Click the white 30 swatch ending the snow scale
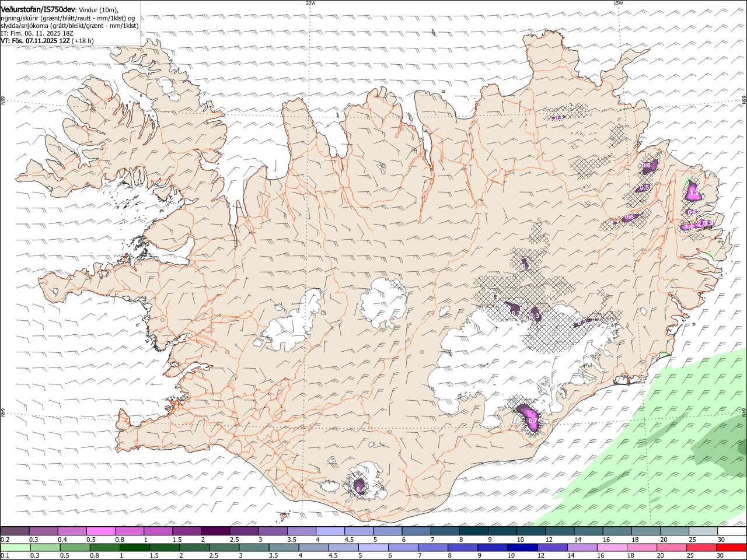This screenshot has width=747, height=560. (x=731, y=531)
